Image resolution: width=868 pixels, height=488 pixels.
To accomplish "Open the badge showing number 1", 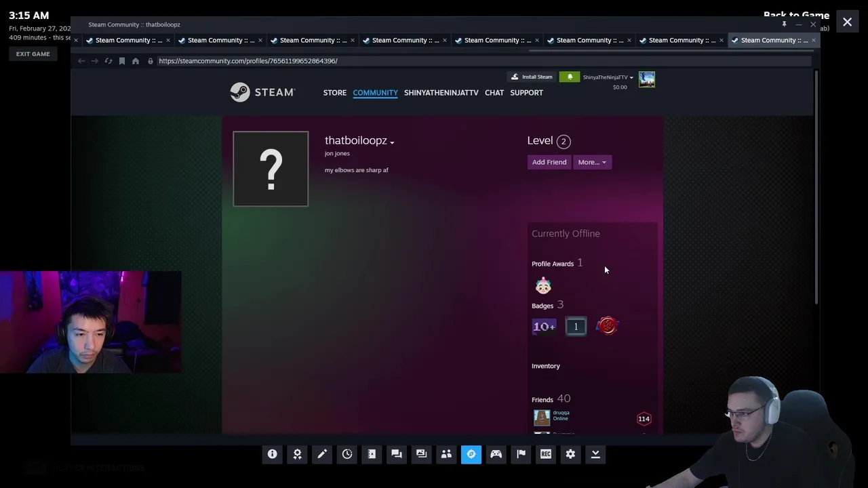I will 576,327.
